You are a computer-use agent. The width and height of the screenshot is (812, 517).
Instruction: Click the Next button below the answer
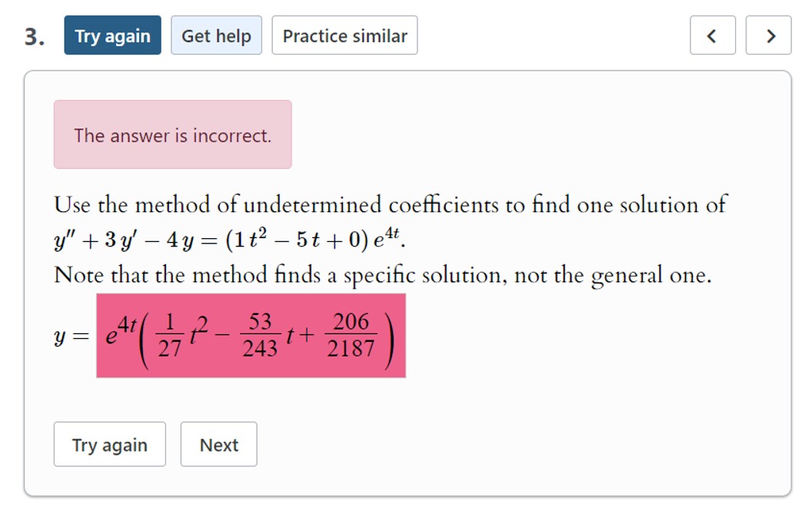click(x=218, y=445)
